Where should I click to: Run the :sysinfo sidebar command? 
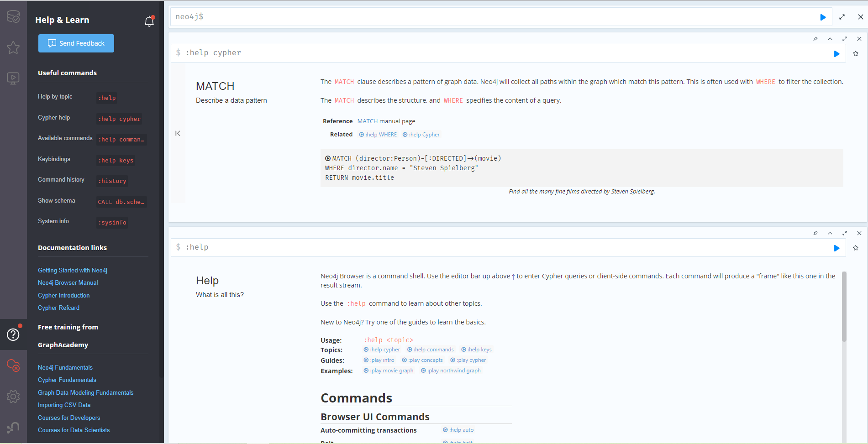(112, 222)
